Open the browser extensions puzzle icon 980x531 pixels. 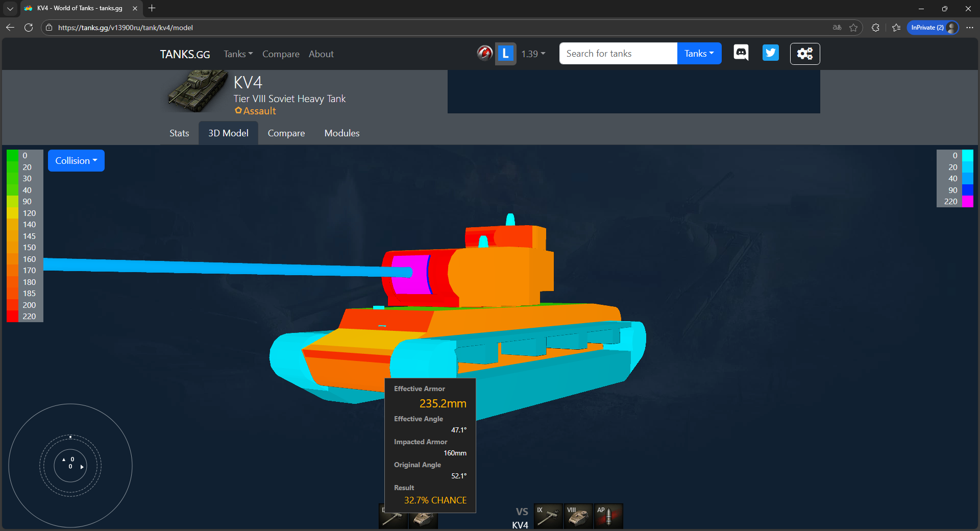tap(875, 28)
